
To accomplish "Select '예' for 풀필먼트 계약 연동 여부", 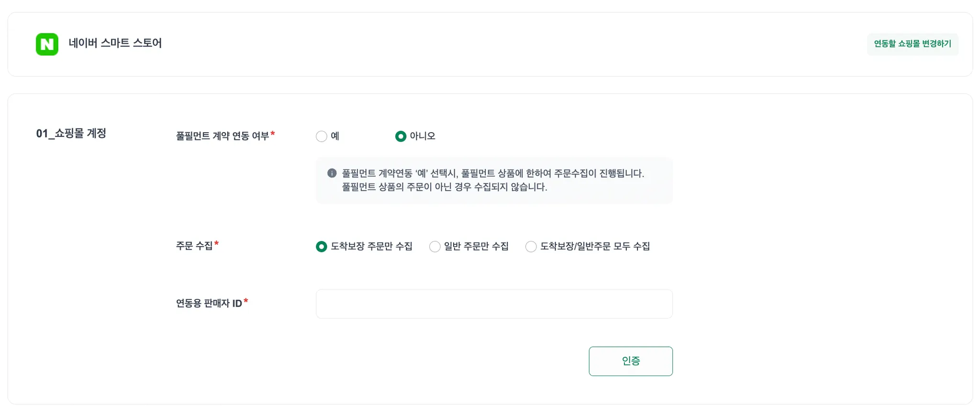I will coord(322,137).
